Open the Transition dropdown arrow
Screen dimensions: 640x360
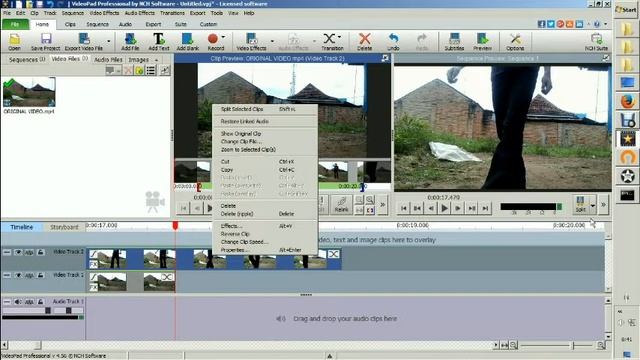pos(340,37)
